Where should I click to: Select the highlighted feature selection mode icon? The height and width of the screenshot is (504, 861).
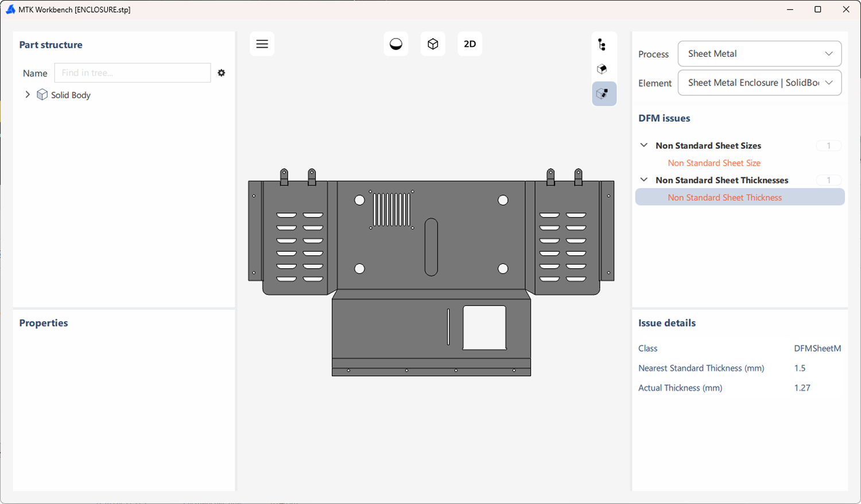pos(604,94)
